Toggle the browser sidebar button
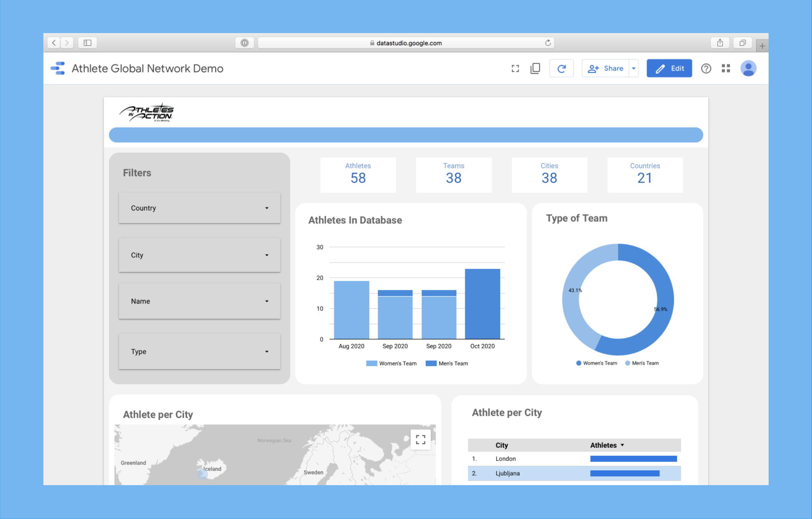 coord(88,43)
